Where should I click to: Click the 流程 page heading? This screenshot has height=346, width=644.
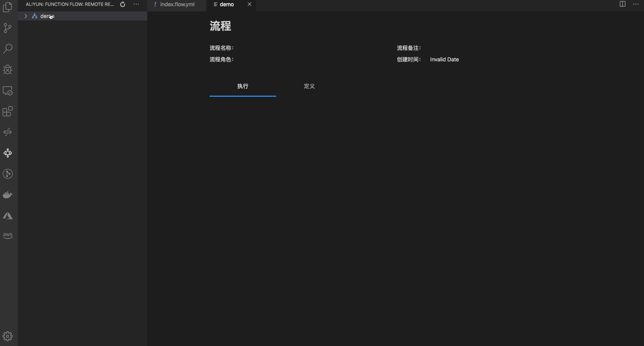tap(220, 26)
